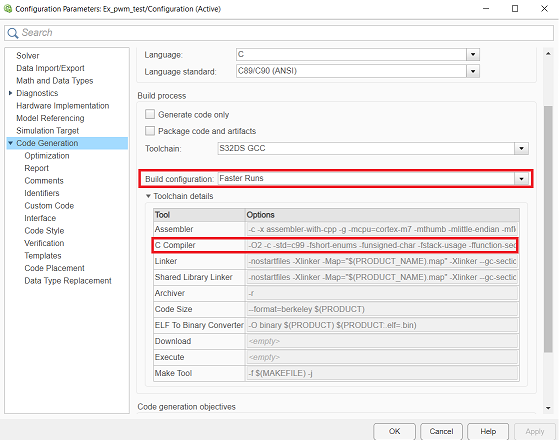559x440 pixels.
Task: Click the Apply button
Action: point(535,431)
